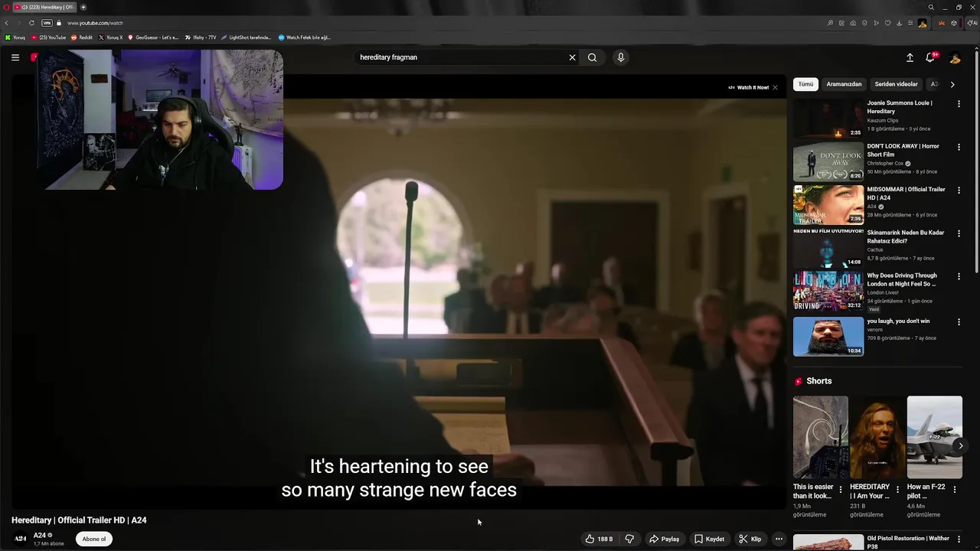Save the video with Kaydet
The width and height of the screenshot is (980, 551).
[x=709, y=539]
